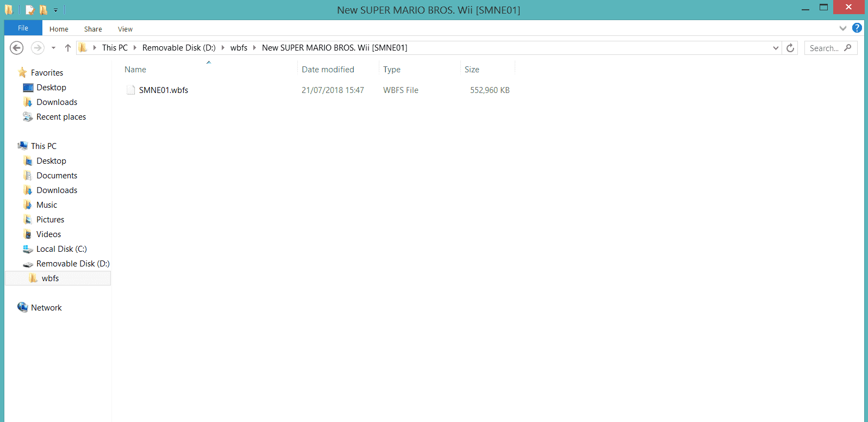This screenshot has width=868, height=422.
Task: Click the New Folder quick access icon
Action: point(43,10)
